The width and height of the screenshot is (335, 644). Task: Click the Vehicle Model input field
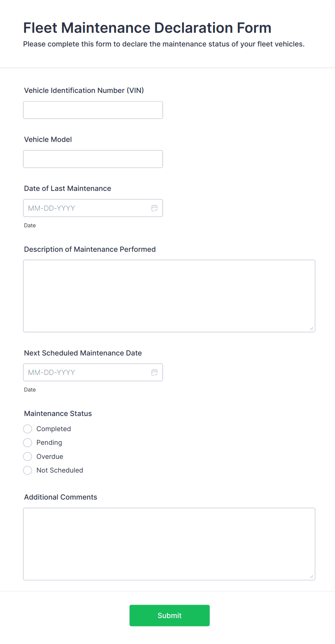coord(93,159)
